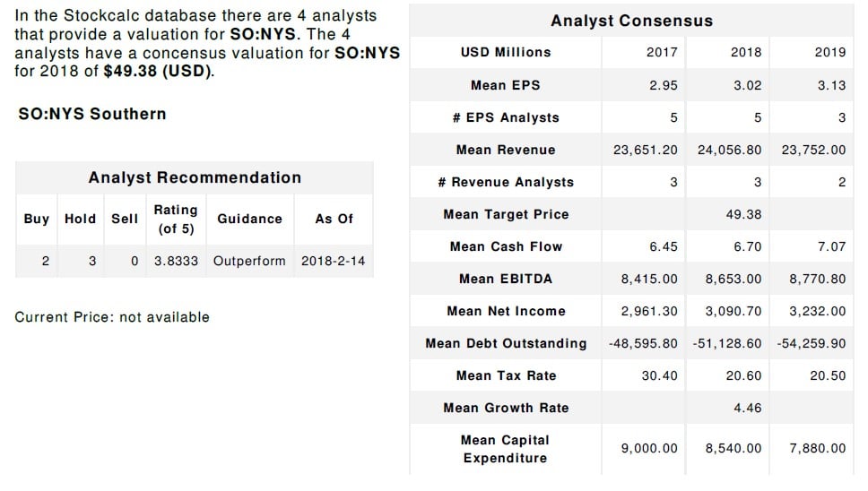Select the 2017 column header
Image resolution: width=868 pixels, height=491 pixels.
(662, 53)
